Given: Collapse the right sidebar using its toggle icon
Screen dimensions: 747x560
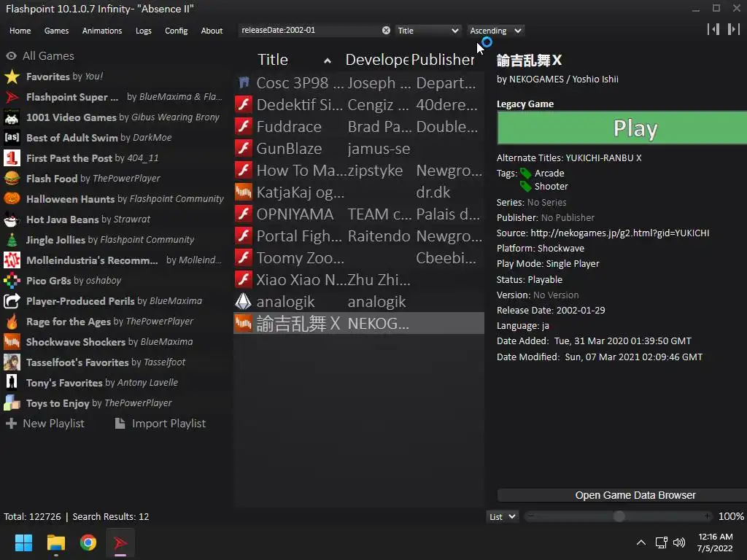Looking at the screenshot, I should (733, 29).
